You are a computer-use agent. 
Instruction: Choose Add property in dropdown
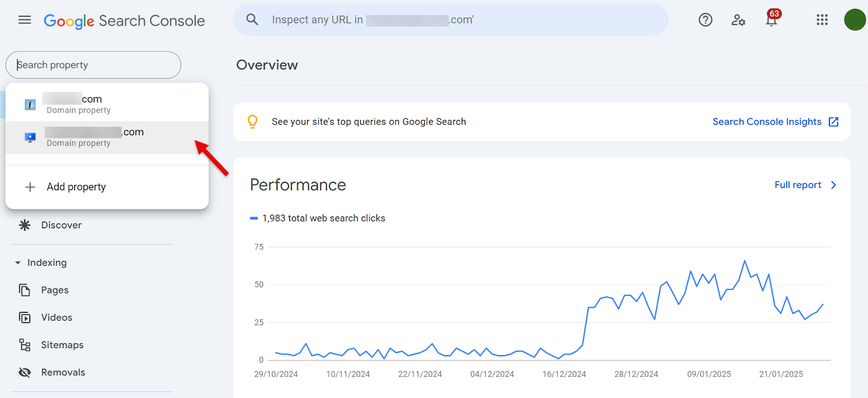(107, 187)
